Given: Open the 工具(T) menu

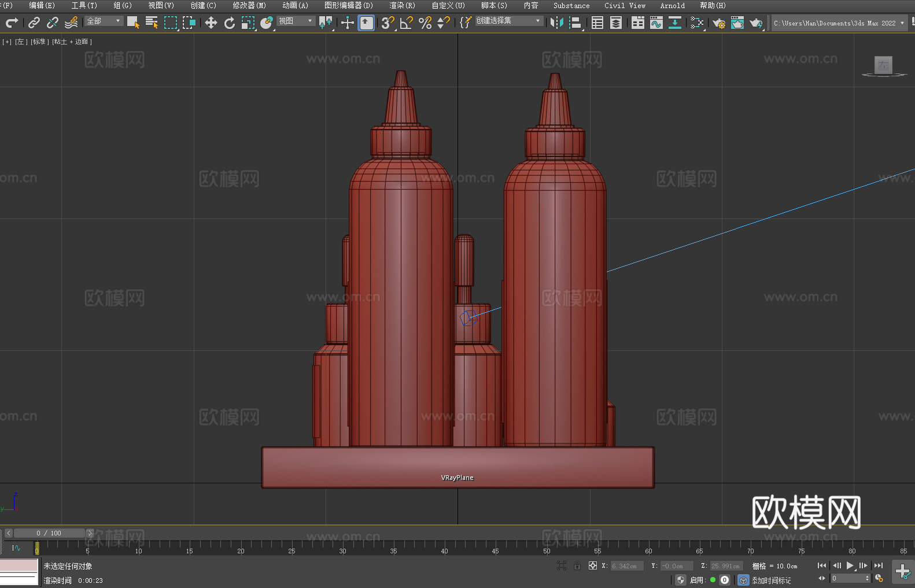Looking at the screenshot, I should pos(84,5).
